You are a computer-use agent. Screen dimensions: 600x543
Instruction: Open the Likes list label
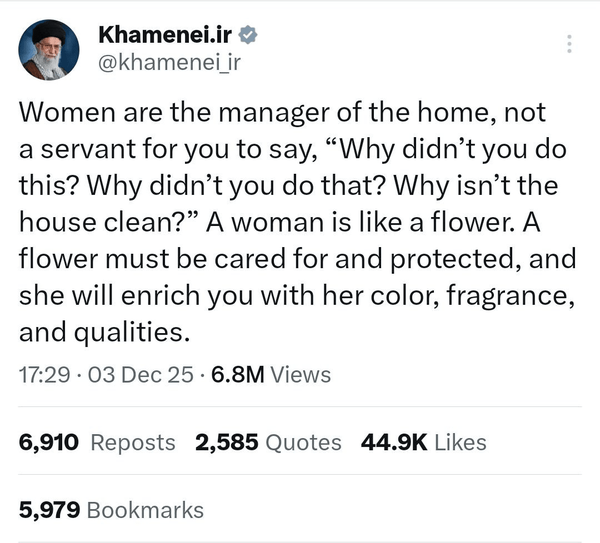tap(460, 442)
